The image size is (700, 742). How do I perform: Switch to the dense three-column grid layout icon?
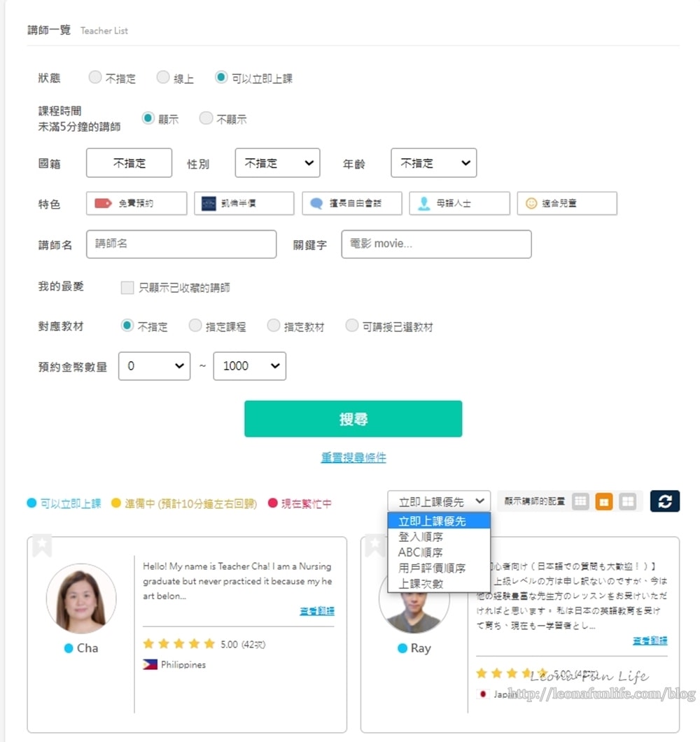(580, 501)
